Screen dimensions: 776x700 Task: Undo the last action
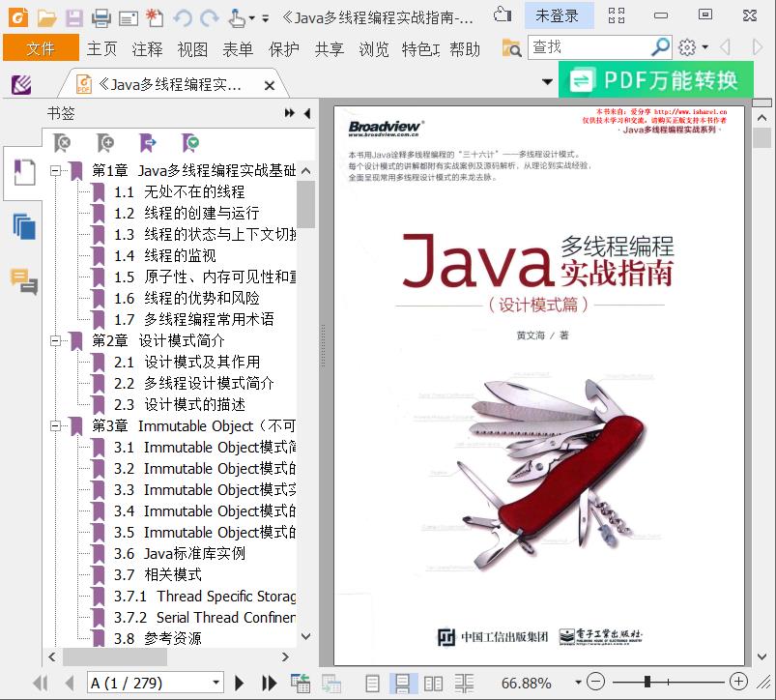183,18
